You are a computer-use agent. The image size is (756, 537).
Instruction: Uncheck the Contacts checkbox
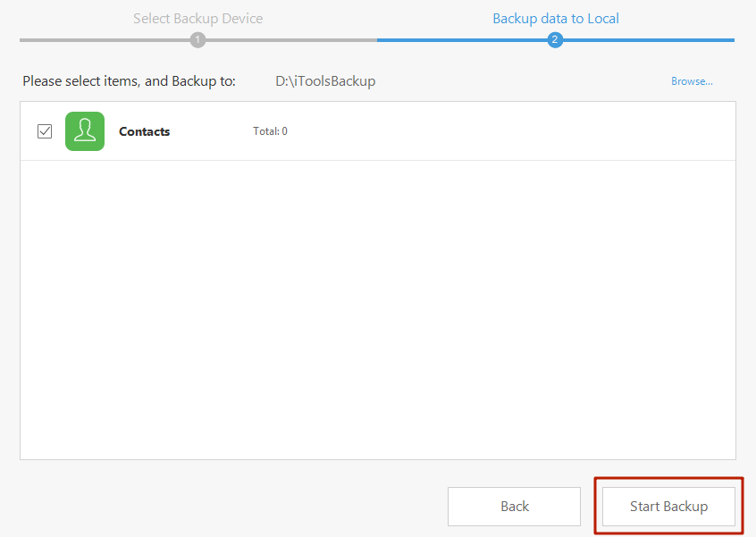click(x=45, y=131)
